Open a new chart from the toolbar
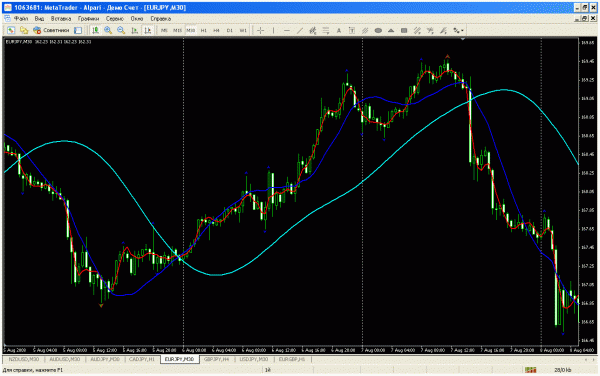600x376 pixels. click(11, 30)
